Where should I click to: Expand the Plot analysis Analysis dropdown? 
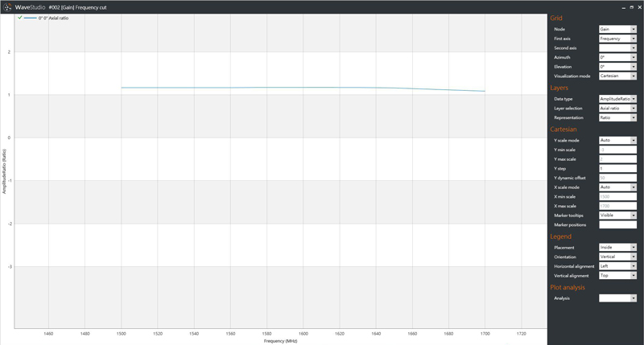click(617, 298)
